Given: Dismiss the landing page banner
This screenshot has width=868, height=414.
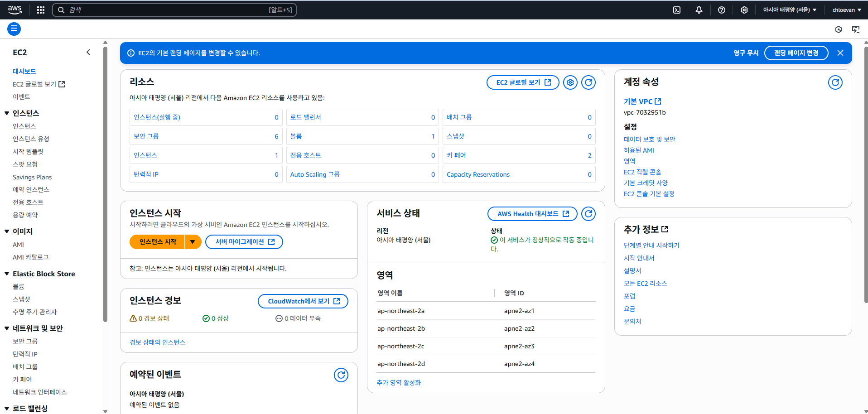Looking at the screenshot, I should tap(840, 53).
